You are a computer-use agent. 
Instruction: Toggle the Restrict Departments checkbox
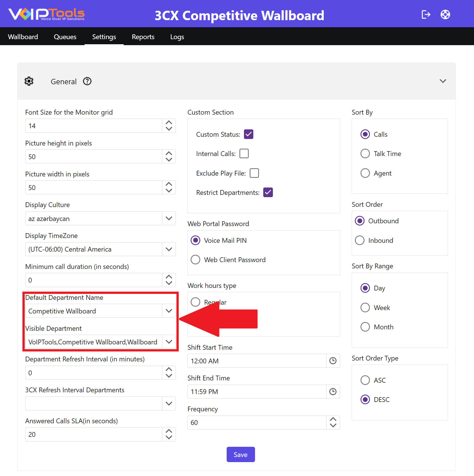(x=268, y=192)
